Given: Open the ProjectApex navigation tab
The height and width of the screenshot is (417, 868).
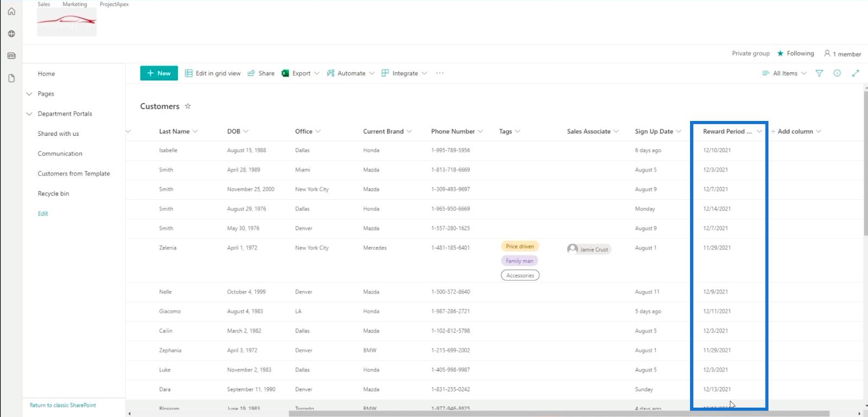Looking at the screenshot, I should click(x=114, y=4).
